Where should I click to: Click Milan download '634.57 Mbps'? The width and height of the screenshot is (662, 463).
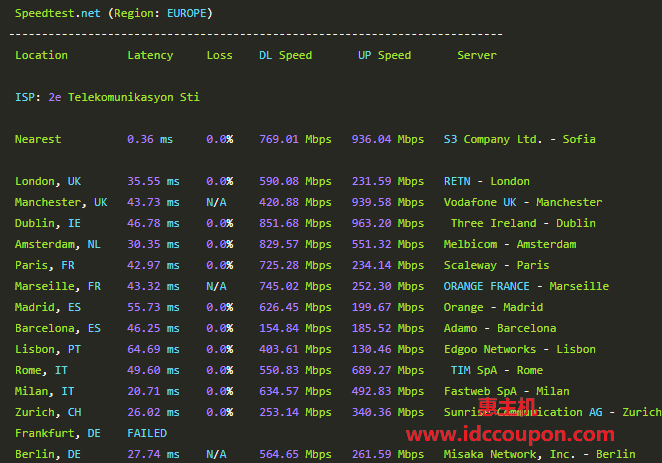click(x=295, y=391)
